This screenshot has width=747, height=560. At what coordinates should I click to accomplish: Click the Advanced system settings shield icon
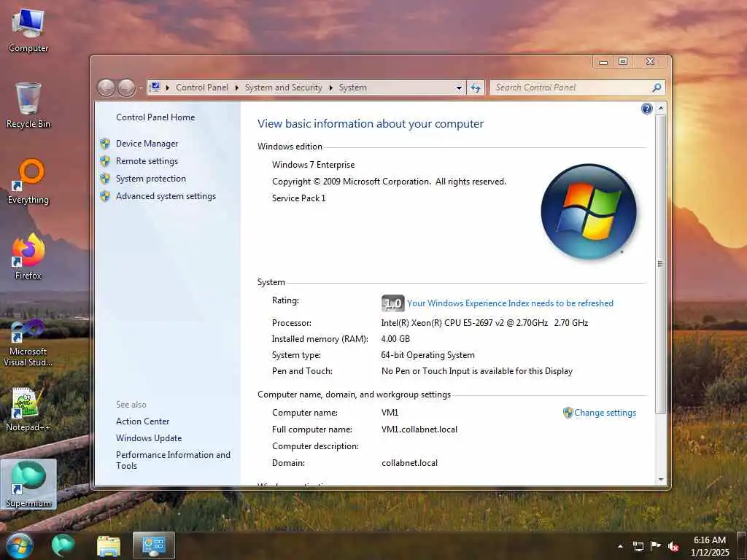click(x=105, y=196)
